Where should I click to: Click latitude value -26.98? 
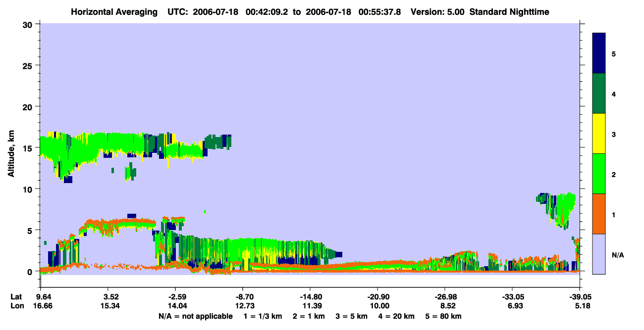tap(445, 297)
